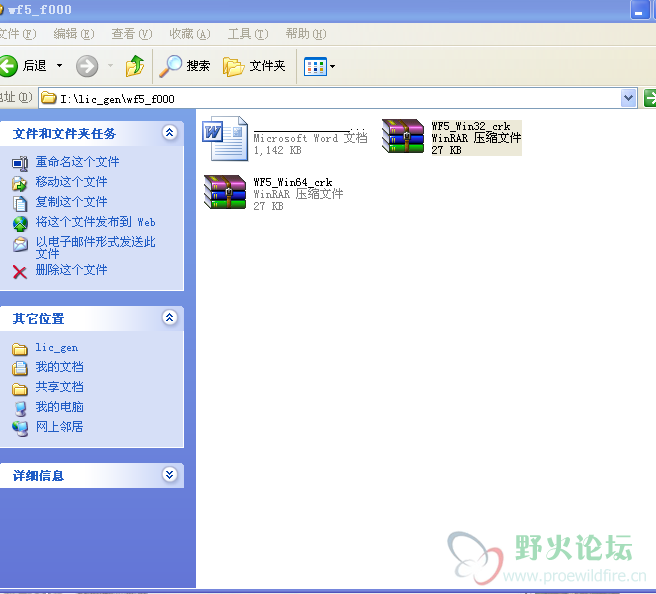Image resolution: width=656 pixels, height=594 pixels.
Task: Collapse the 其它位置 panel
Action: [169, 318]
